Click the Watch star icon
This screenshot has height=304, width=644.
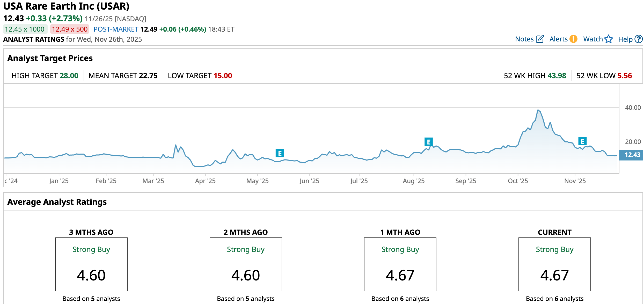pyautogui.click(x=609, y=39)
